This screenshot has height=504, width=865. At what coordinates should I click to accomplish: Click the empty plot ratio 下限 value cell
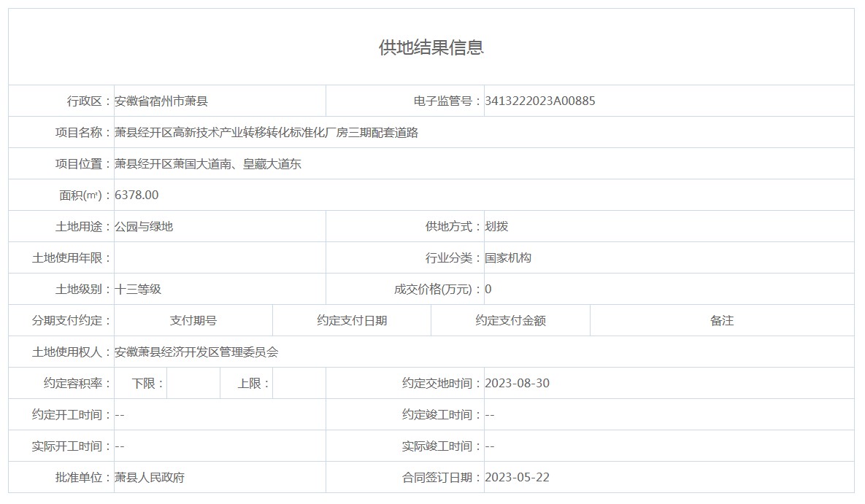[193, 384]
